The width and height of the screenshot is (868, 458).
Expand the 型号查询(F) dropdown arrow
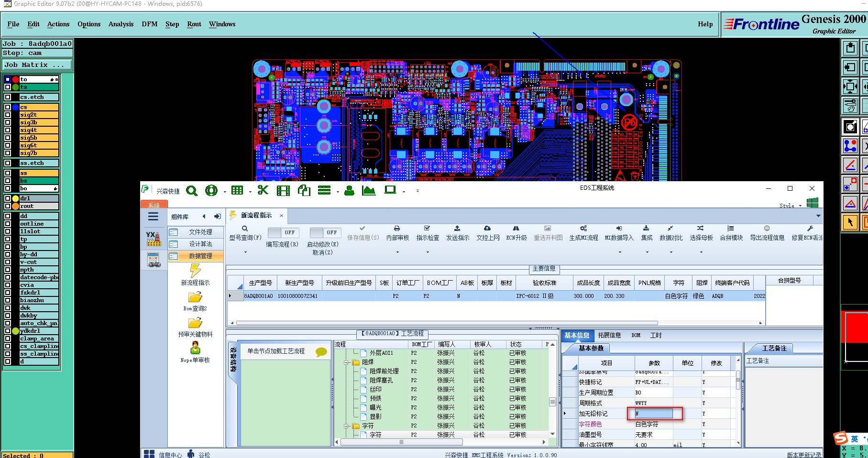[245, 252]
